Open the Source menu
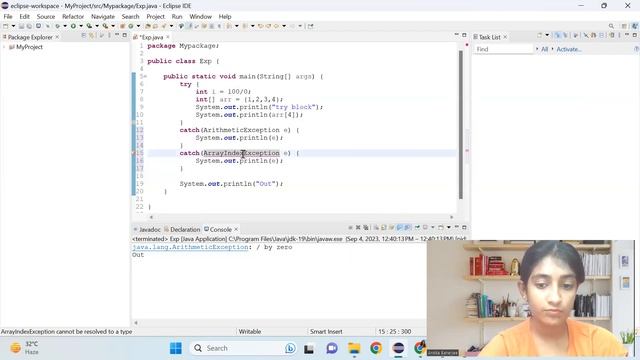The height and width of the screenshot is (360, 640). 46,16
